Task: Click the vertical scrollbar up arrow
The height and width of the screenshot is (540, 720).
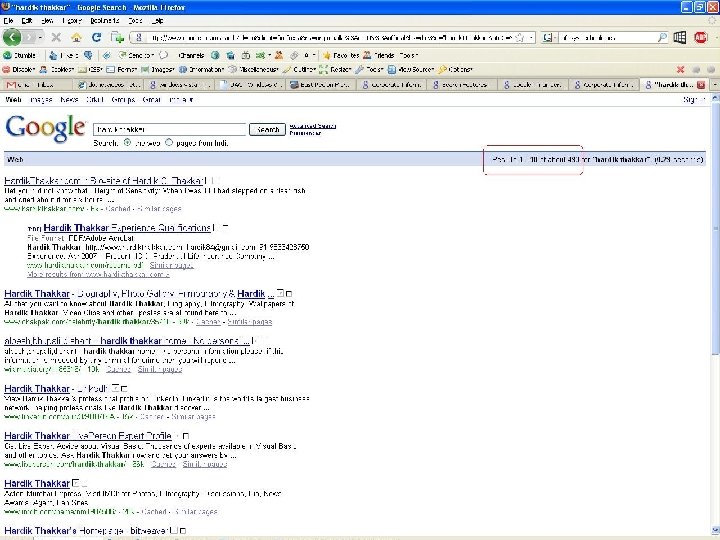Action: (715, 98)
